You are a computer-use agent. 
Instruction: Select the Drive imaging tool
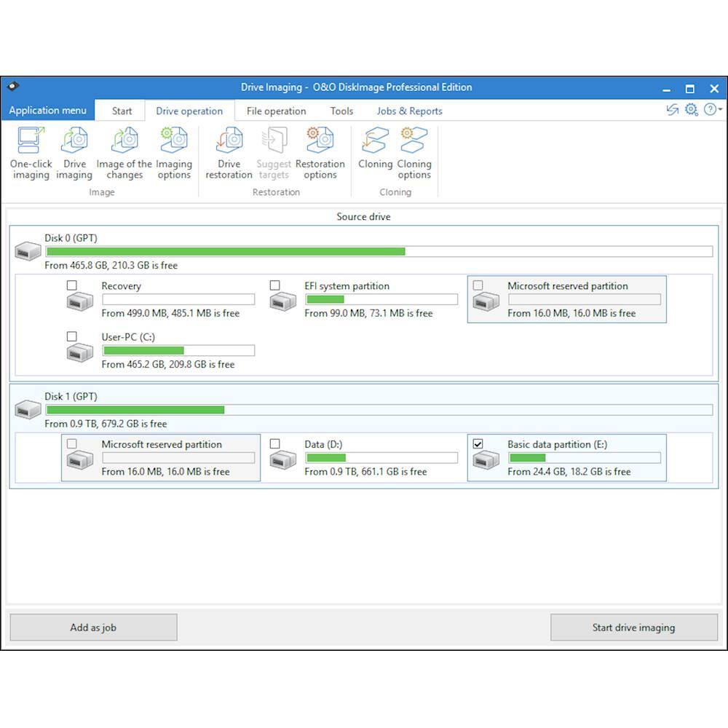74,141
